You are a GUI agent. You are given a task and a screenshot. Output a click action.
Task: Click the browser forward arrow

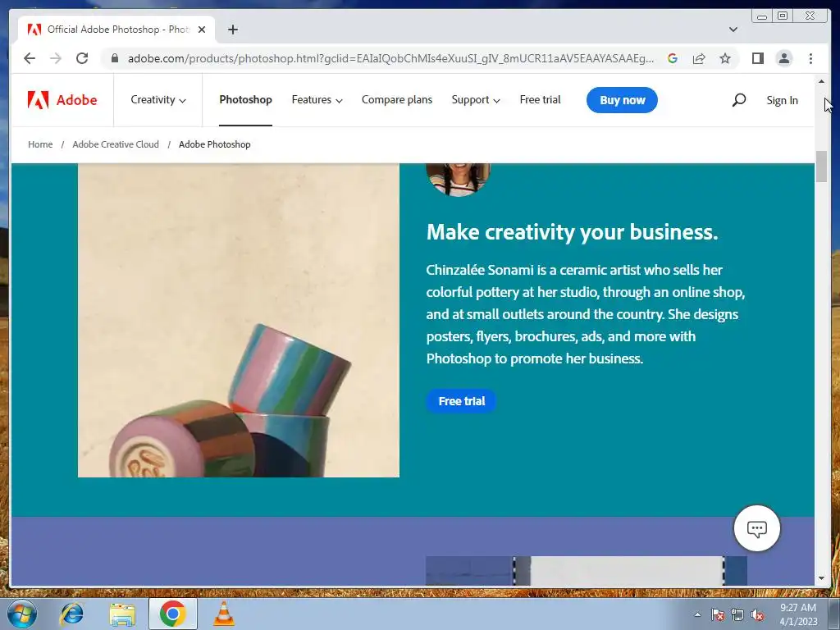56,58
